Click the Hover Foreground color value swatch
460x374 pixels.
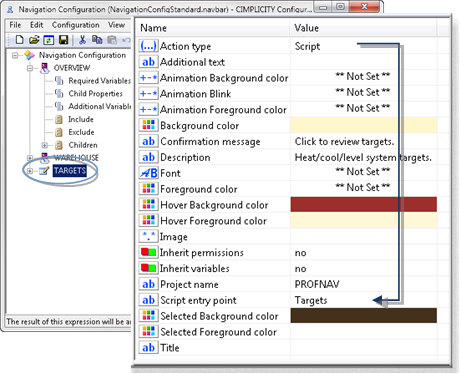[364, 220]
